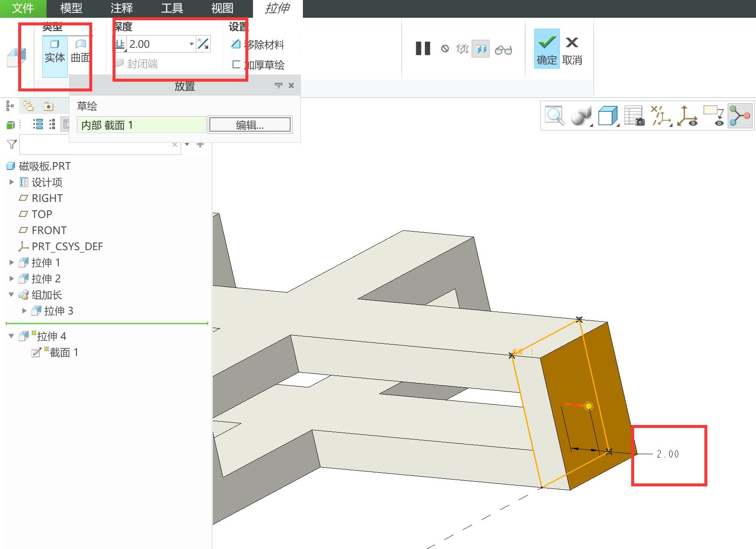
Task: Select the 曲面 surface type
Action: coord(80,52)
